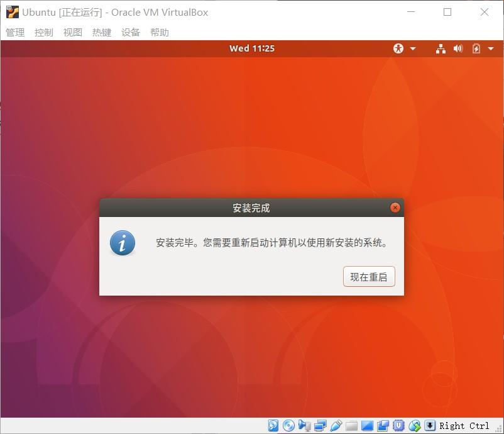The width and height of the screenshot is (504, 434).
Task: Open the 控制 menu
Action: 44,32
